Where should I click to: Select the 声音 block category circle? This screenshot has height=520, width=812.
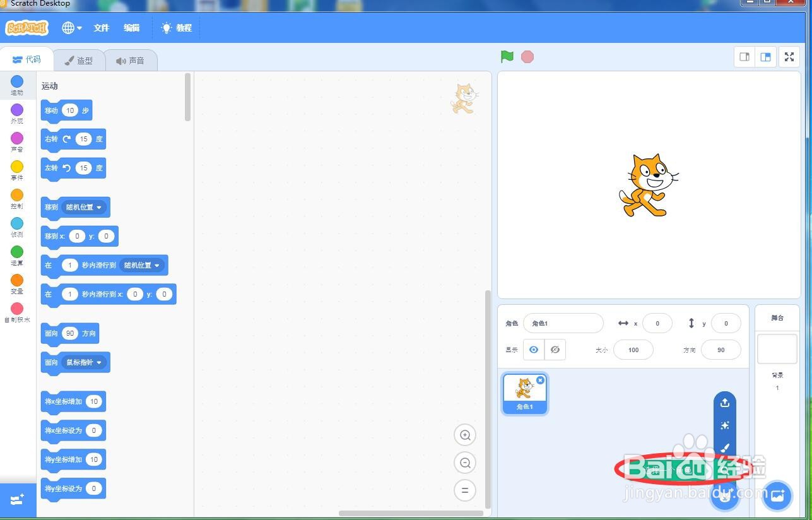point(17,138)
